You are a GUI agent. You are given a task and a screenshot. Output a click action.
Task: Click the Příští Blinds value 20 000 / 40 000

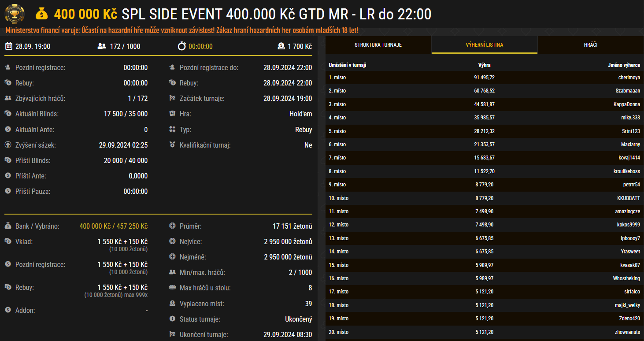(126, 160)
